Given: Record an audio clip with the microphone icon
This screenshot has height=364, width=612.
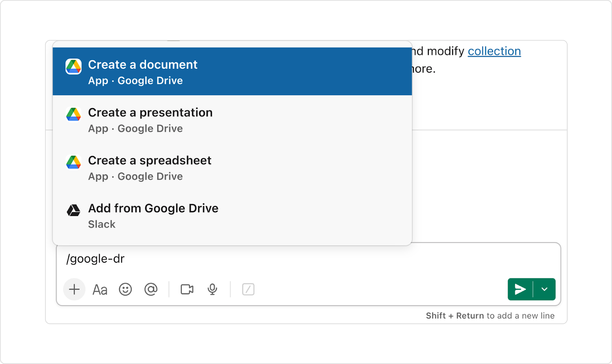Looking at the screenshot, I should (x=213, y=289).
